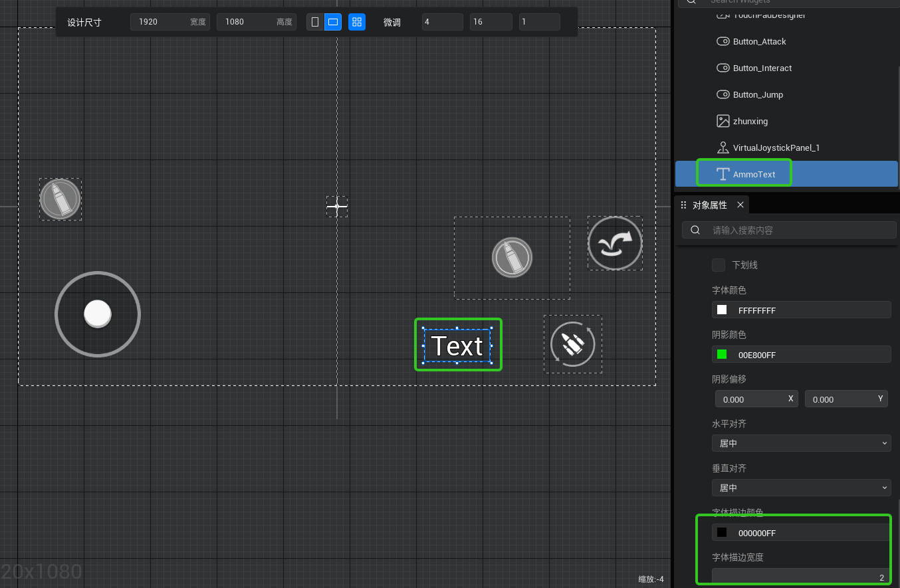This screenshot has height=588, width=900.
Task: Select the Text widget on canvas
Action: click(x=457, y=345)
